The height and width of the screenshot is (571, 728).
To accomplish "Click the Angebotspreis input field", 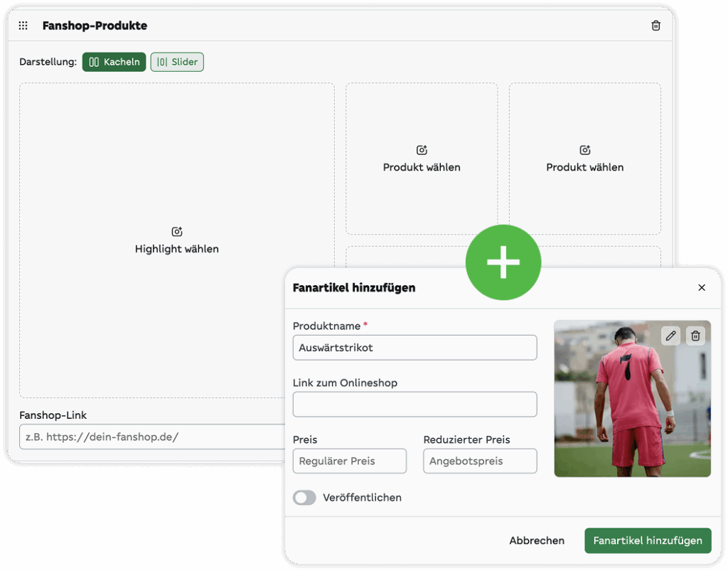I will coord(480,461).
